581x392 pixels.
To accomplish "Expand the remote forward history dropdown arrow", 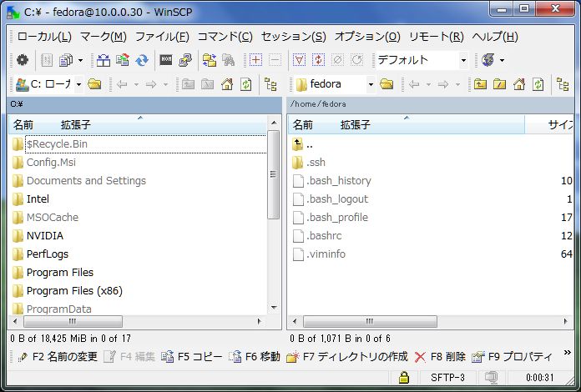I will coord(457,85).
